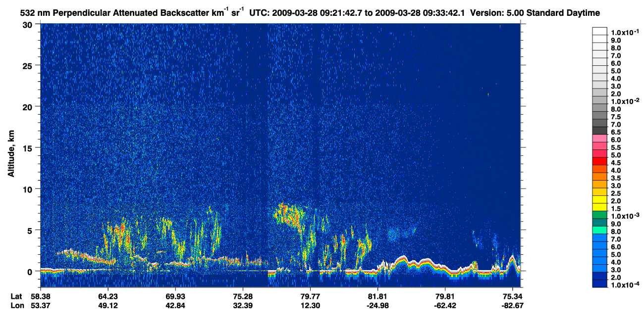Click the latitude value 79.77
644x330 pixels.
pos(310,296)
